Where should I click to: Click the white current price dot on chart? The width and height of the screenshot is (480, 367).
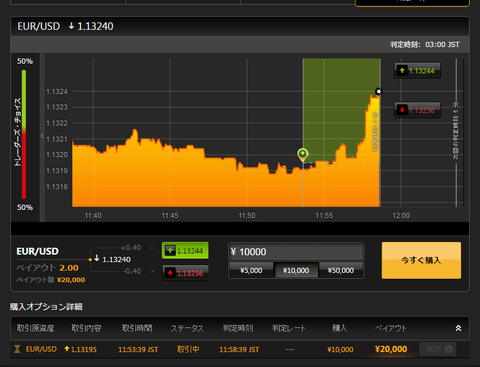click(378, 91)
